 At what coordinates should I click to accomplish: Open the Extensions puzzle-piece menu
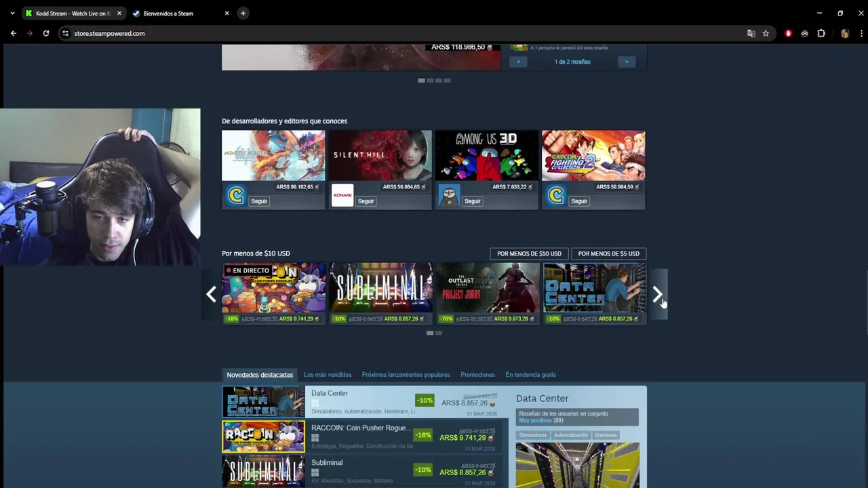pyautogui.click(x=821, y=33)
